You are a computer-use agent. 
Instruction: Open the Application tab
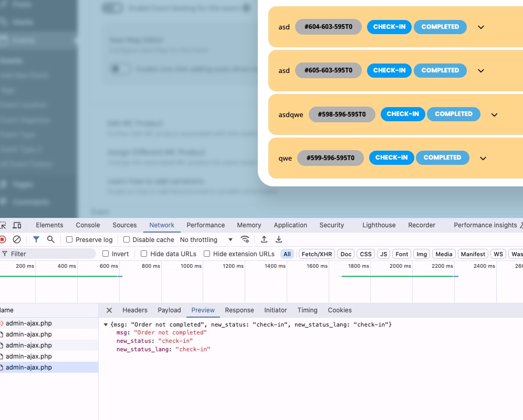click(290, 225)
